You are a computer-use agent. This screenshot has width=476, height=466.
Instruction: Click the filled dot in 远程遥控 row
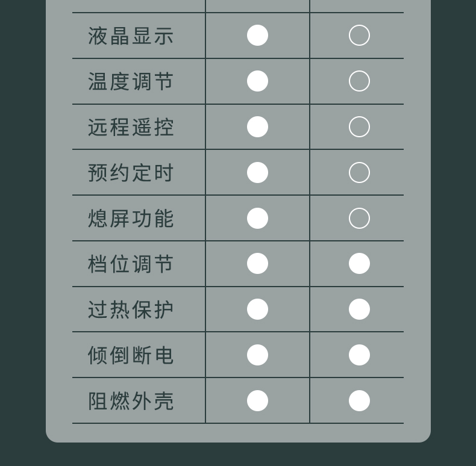click(257, 127)
